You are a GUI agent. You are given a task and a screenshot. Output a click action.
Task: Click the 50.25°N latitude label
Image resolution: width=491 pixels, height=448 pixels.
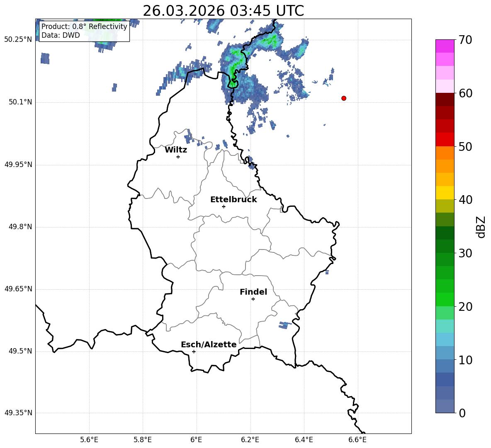pos(18,40)
